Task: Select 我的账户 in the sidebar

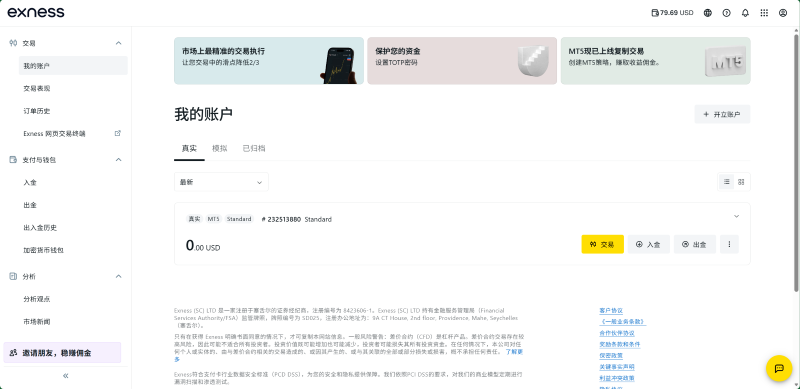Action: point(73,65)
